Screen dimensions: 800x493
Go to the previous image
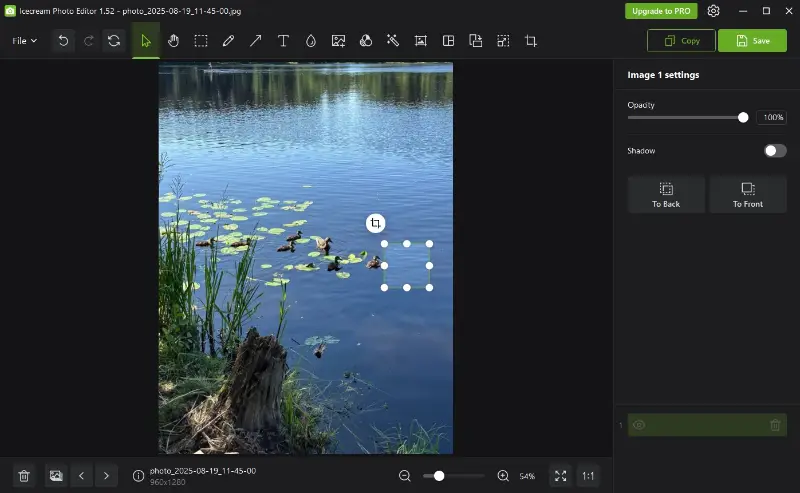[81, 476]
